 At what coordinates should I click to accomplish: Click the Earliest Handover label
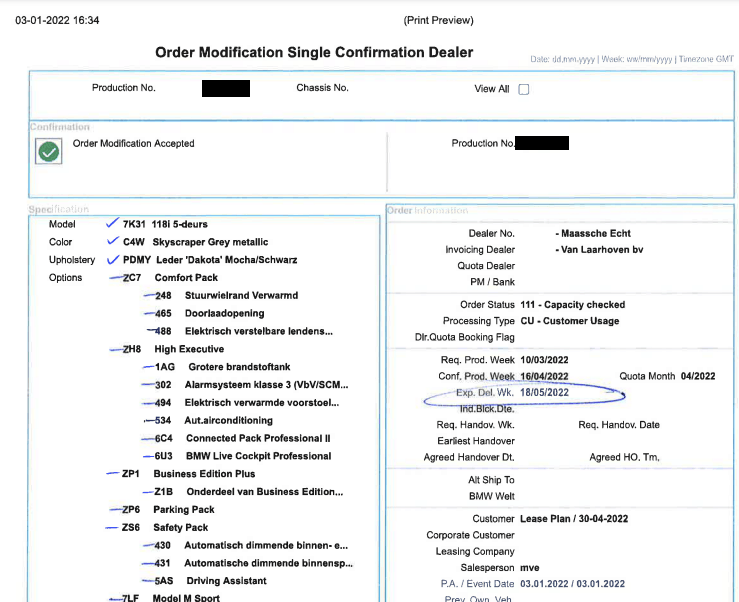tap(476, 441)
